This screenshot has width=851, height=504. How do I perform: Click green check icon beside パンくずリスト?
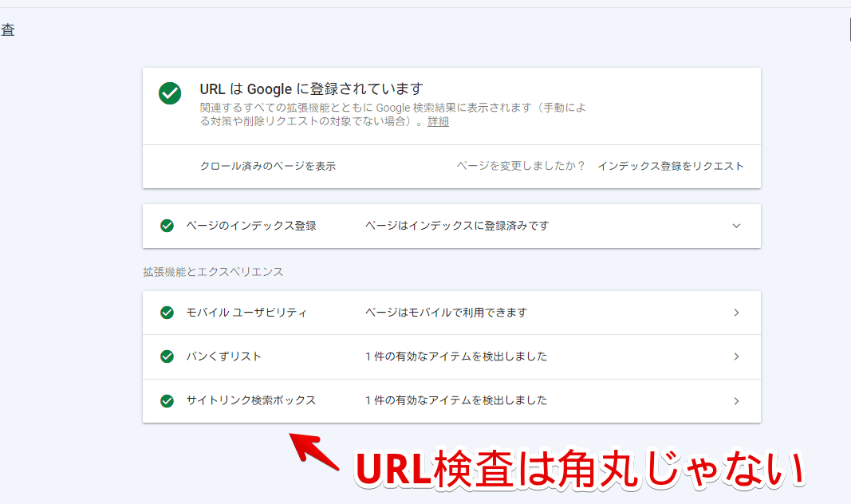pyautogui.click(x=167, y=356)
